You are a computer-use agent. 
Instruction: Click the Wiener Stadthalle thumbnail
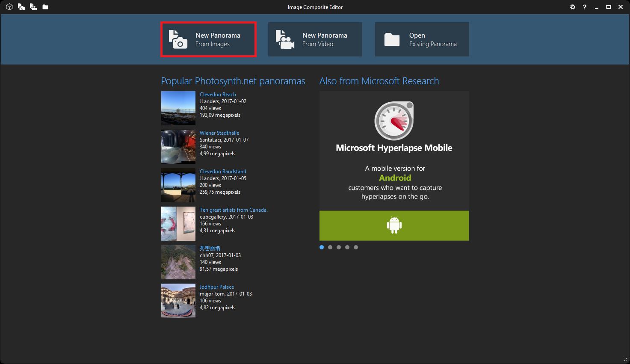click(x=178, y=147)
